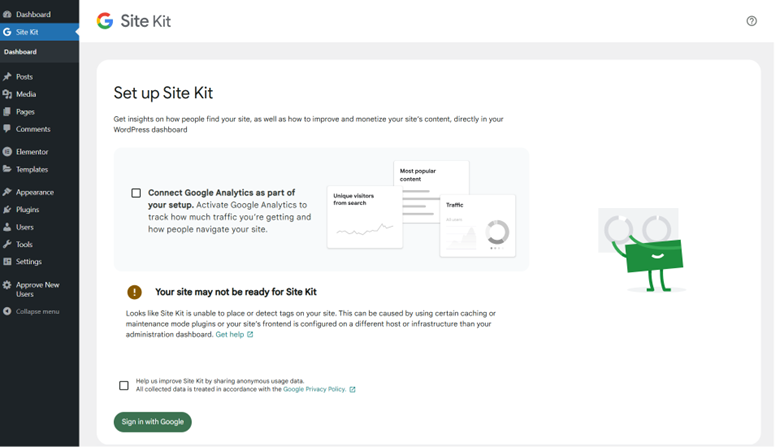780x447 pixels.
Task: Open the Templates menu item
Action: [x=32, y=170]
